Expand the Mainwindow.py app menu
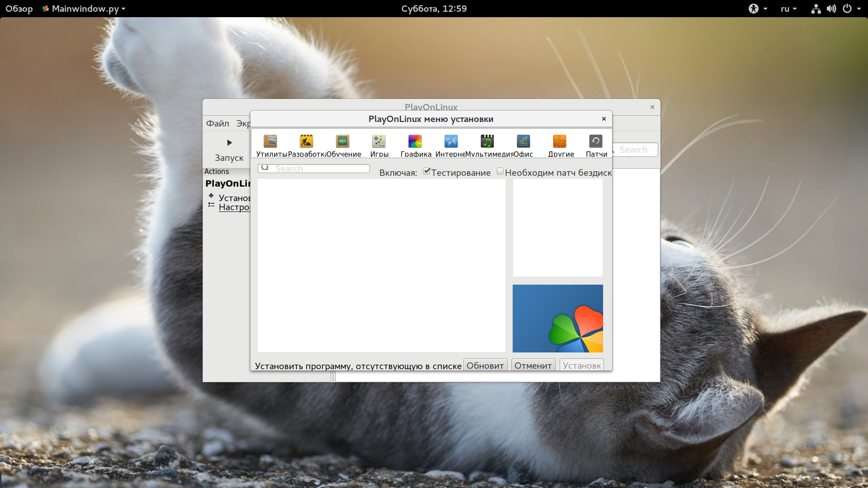 tap(84, 9)
